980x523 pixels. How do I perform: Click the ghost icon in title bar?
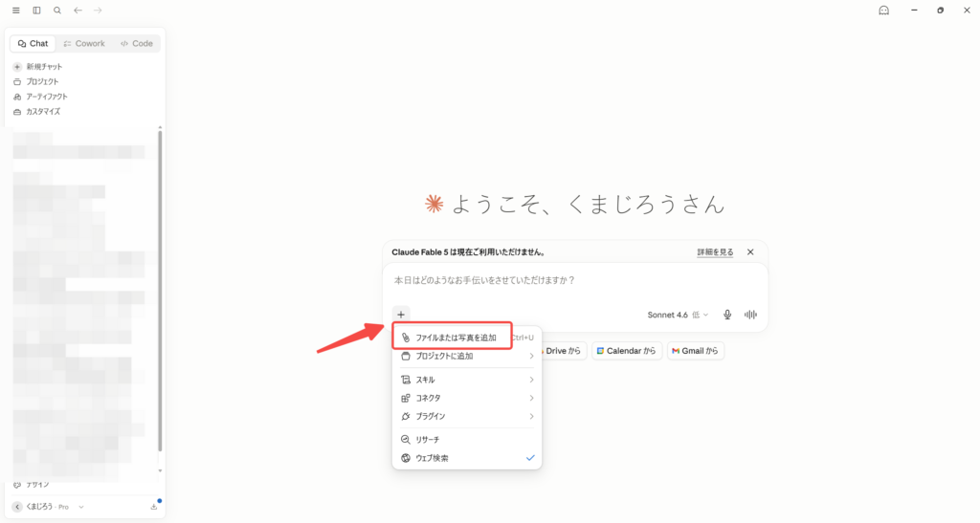(883, 11)
